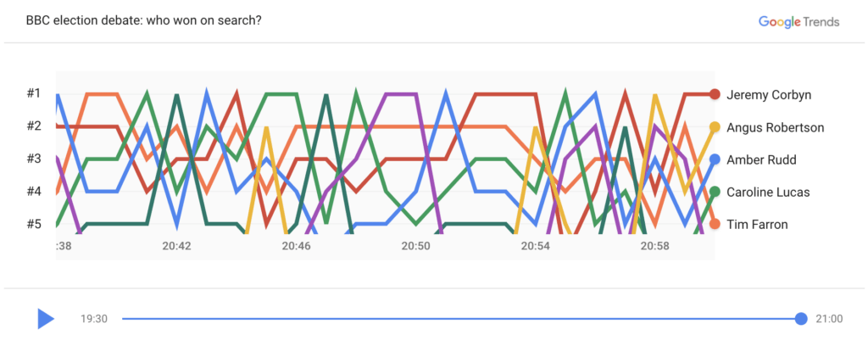This screenshot has width=868, height=352.
Task: Click the 20:42 time axis marker
Action: click(x=176, y=246)
